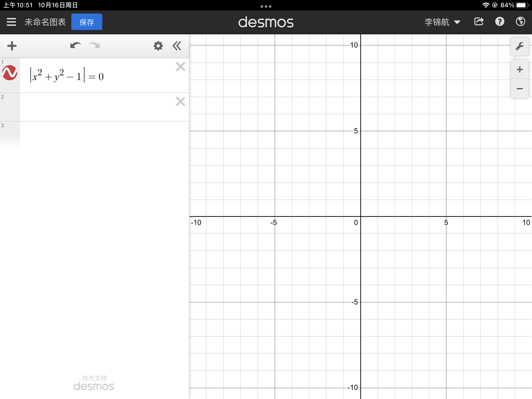The width and height of the screenshot is (532, 399).
Task: Open the share graph icon
Action: tap(479, 22)
